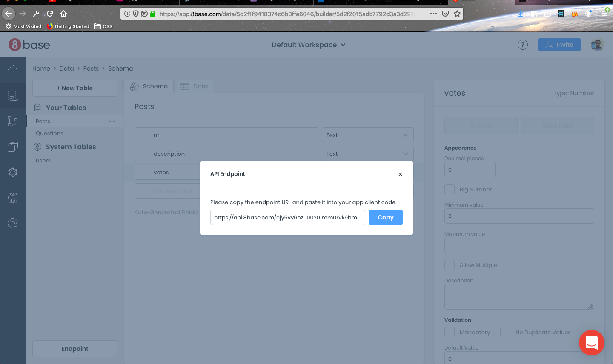Click the votes field name input
The height and width of the screenshot is (364, 613).
167,172
